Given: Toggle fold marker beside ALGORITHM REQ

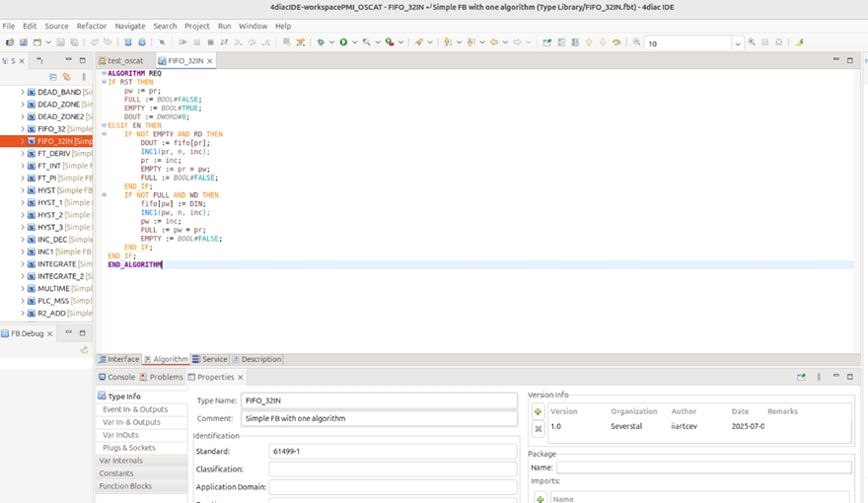Looking at the screenshot, I should (x=105, y=73).
